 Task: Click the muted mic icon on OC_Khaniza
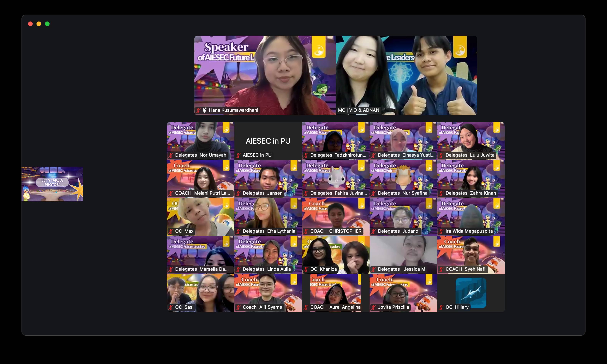coord(306,269)
